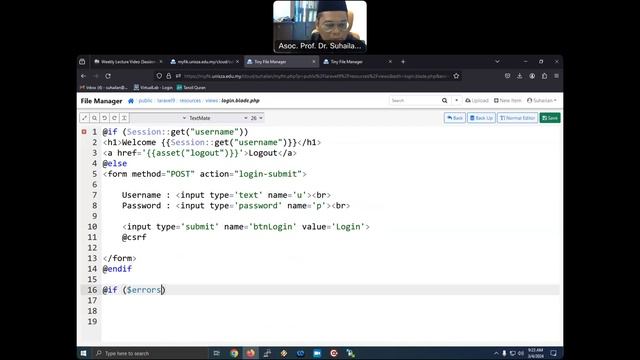This screenshot has width=640, height=360.
Task: Open the Suhailan user menu
Action: (x=542, y=100)
